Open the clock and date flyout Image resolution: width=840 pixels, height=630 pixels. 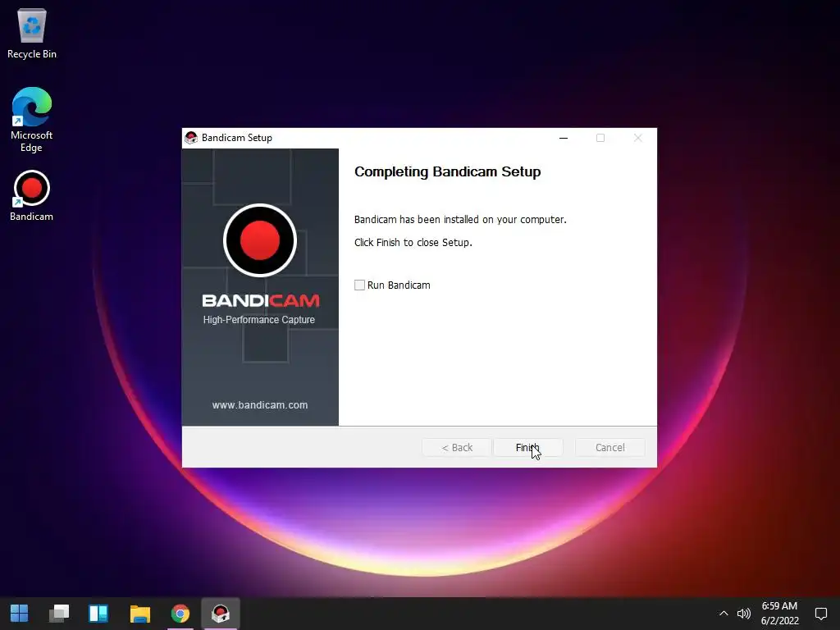[x=780, y=614]
